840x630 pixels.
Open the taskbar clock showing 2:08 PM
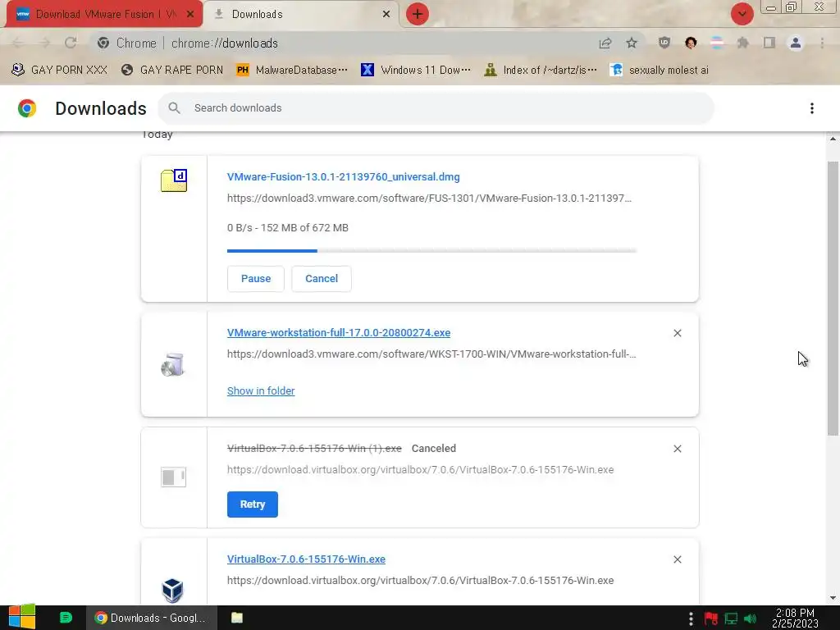[795, 619]
